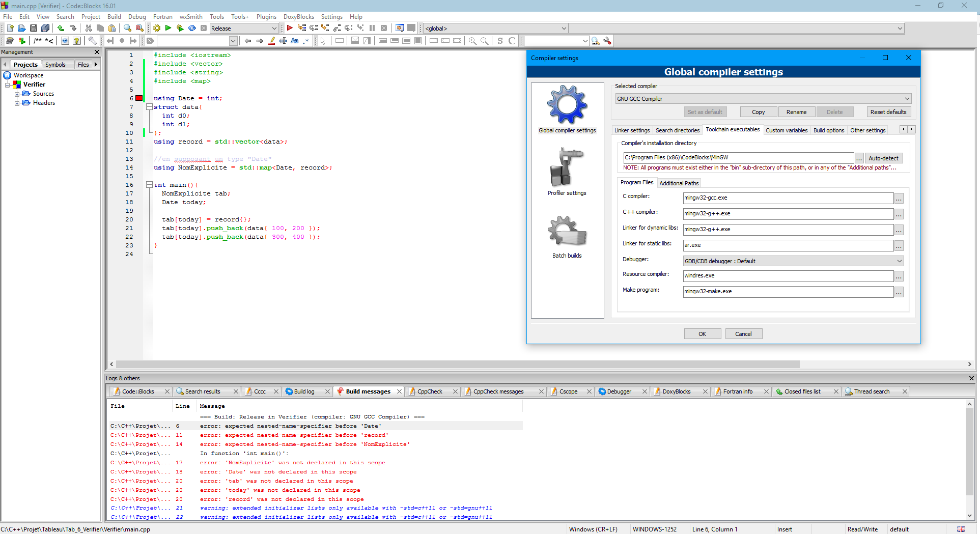Click the Replace icon in toolbar
Image resolution: width=980 pixels, height=534 pixels.
coord(139,28)
